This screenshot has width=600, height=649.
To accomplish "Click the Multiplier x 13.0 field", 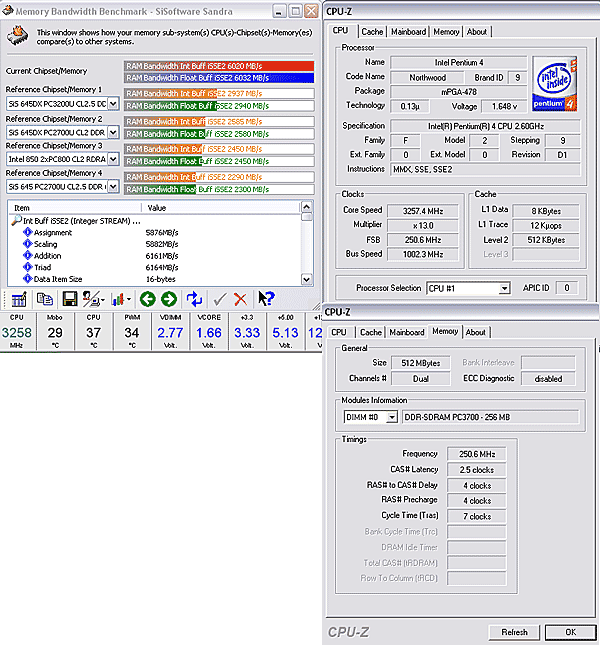I will coord(423,226).
